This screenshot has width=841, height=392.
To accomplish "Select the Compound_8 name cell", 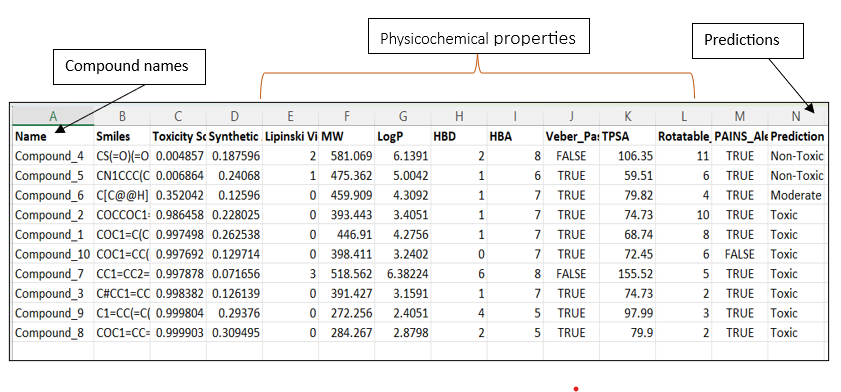I will 53,332.
